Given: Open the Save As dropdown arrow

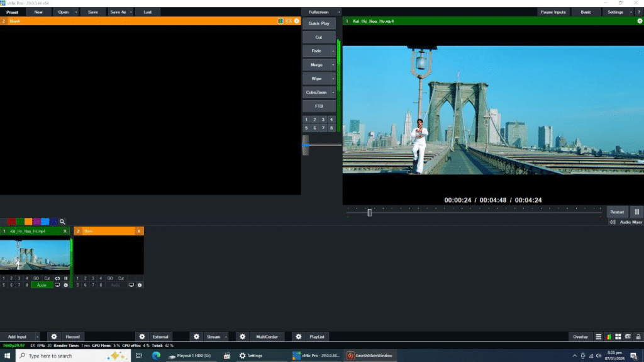Looking at the screenshot, I should pyautogui.click(x=131, y=12).
